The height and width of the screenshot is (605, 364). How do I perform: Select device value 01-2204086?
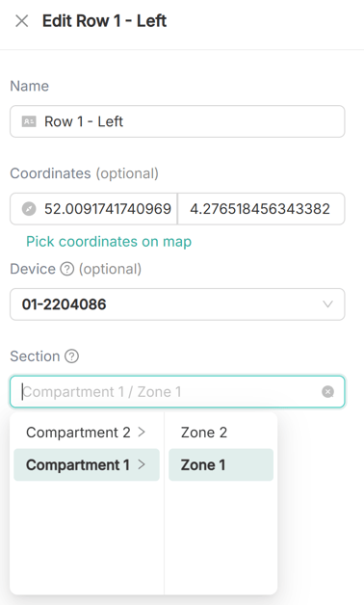[64, 304]
